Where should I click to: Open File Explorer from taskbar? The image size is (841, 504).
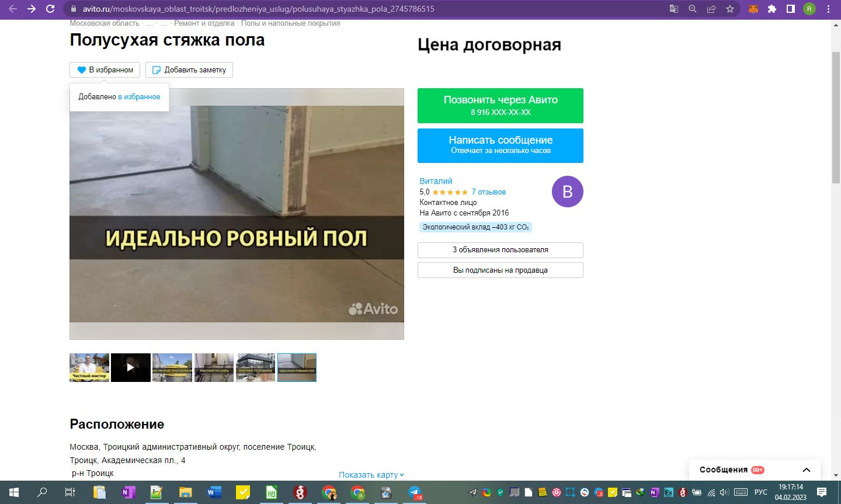(x=185, y=492)
